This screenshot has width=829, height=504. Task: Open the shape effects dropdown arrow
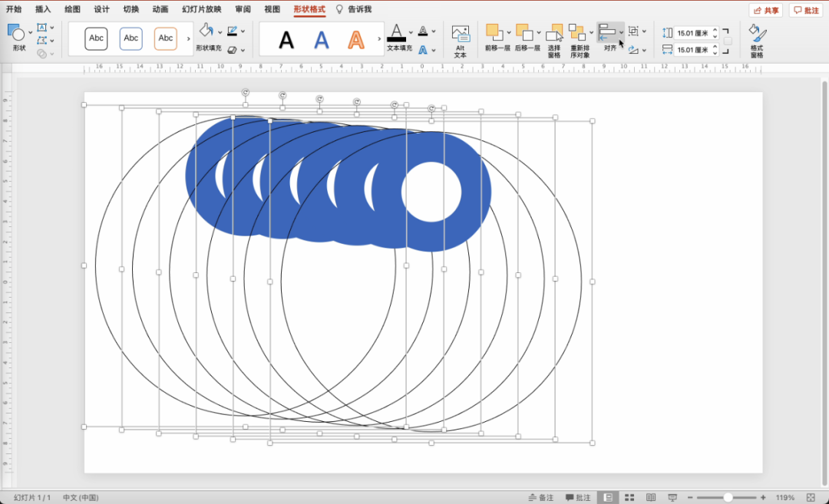pos(243,51)
